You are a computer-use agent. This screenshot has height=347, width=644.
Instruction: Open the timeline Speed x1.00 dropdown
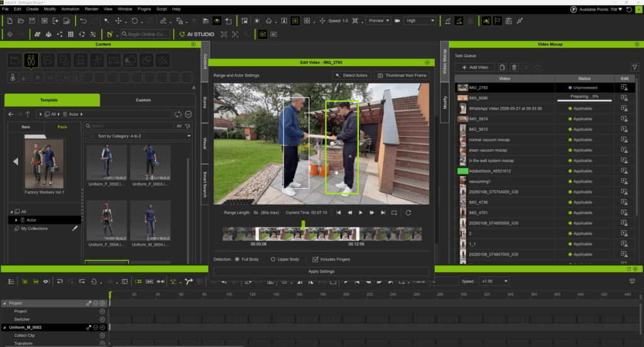click(495, 282)
